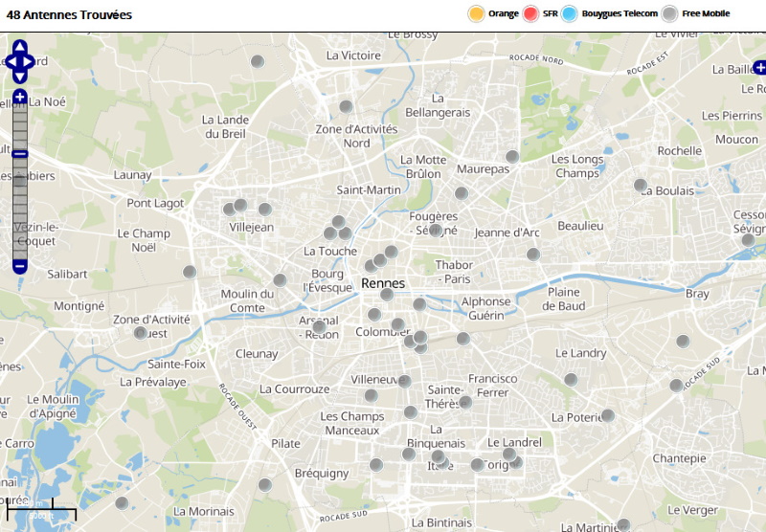Pan the map down with the bottom arrow
Image resolution: width=766 pixels, height=532 pixels.
pyautogui.click(x=20, y=77)
